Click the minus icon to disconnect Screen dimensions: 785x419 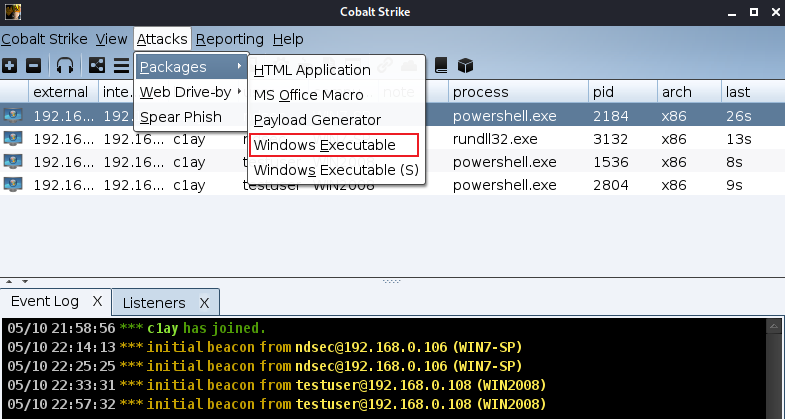click(x=34, y=66)
